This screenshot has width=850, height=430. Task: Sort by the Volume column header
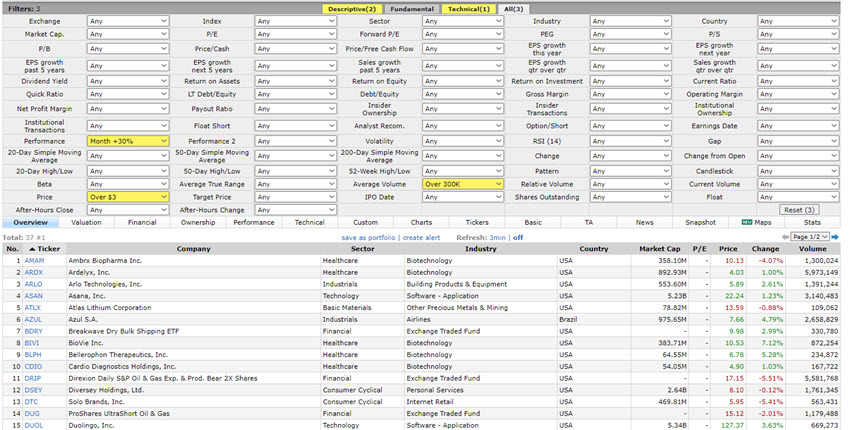coord(813,249)
